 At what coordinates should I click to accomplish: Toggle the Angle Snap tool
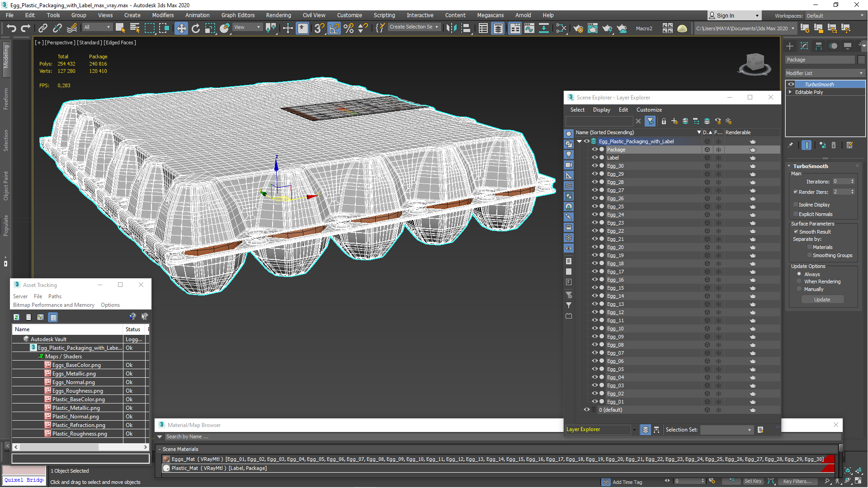pos(334,28)
